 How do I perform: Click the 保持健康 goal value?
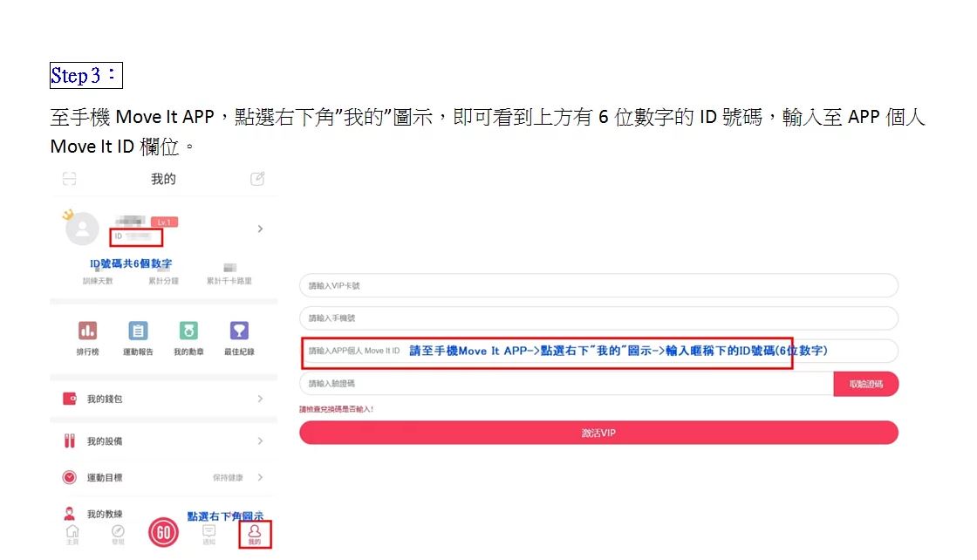pos(228,477)
